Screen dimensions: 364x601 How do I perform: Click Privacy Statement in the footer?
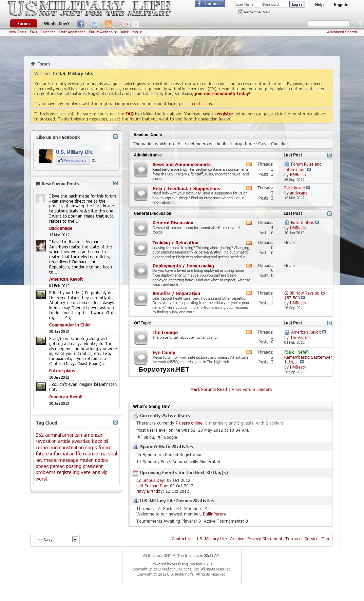[x=265, y=539]
